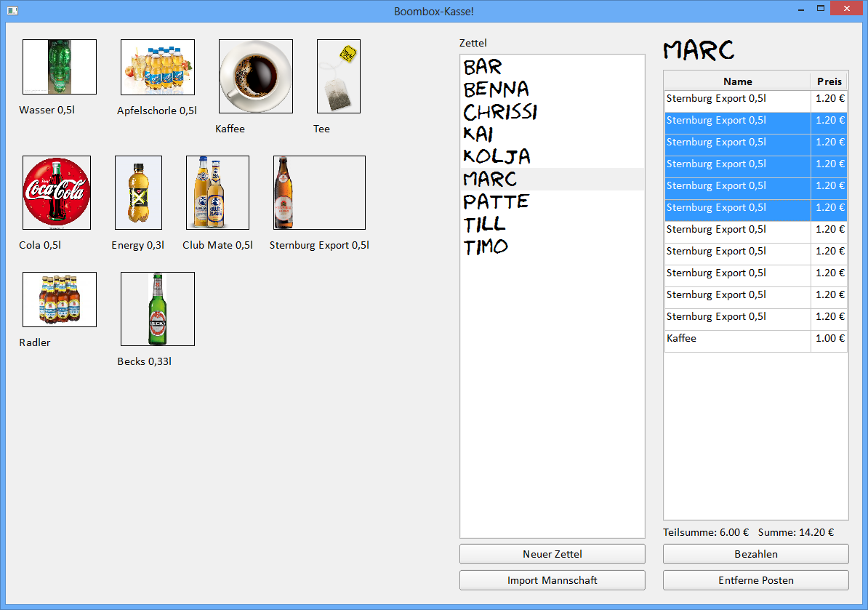
Task: Maximize the Boombox-Kasse window
Action: click(821, 9)
